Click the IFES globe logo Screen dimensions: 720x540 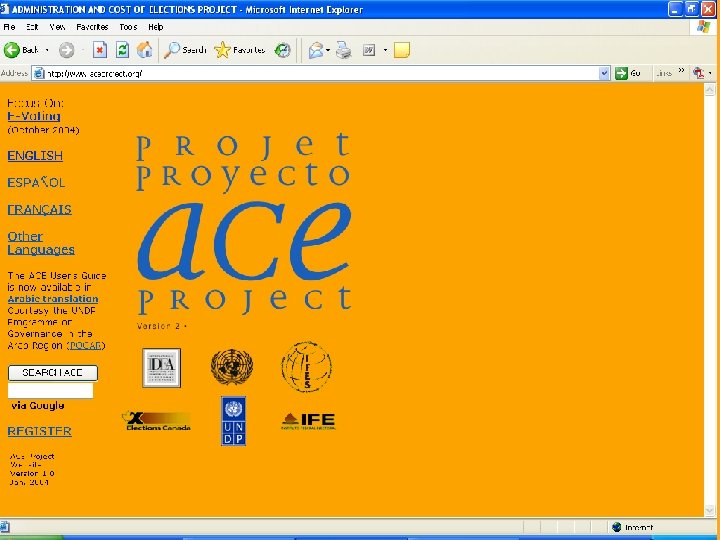306,367
